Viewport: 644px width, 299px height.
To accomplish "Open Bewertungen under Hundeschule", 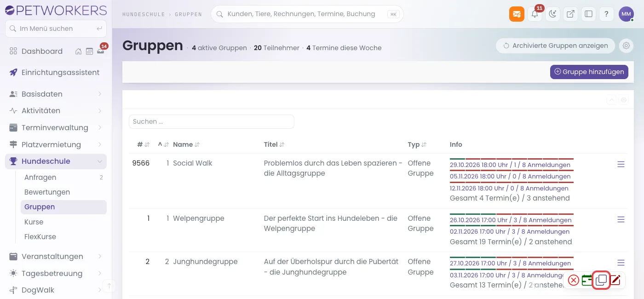I will point(63,192).
